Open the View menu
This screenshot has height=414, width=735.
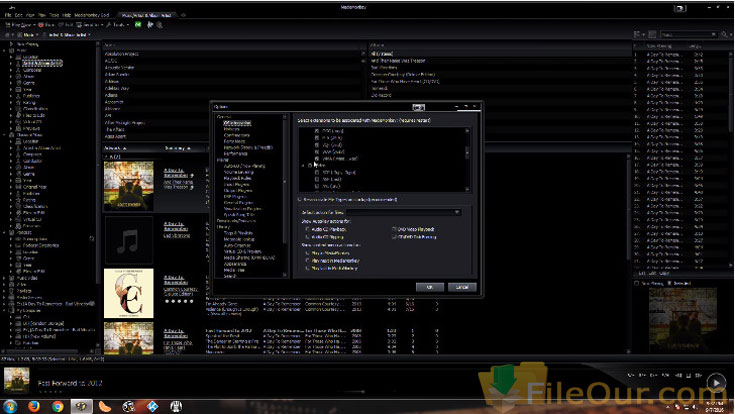[30, 15]
